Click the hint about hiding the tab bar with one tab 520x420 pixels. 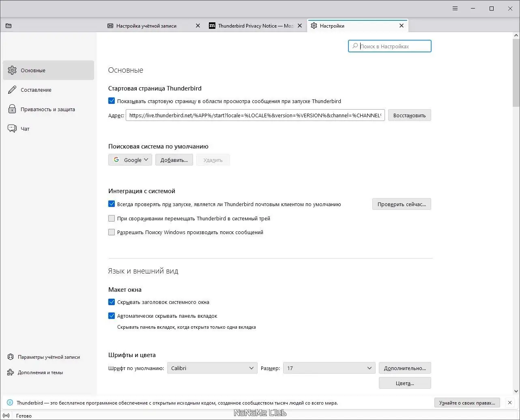tap(187, 327)
